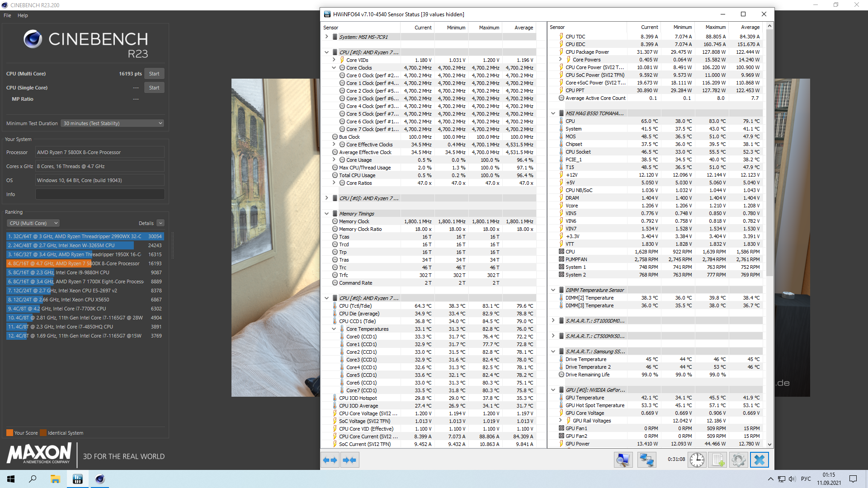Expand the S.M.A.R.T.: ST1000DM0 group
Screen dimensions: 868x488
click(x=553, y=321)
